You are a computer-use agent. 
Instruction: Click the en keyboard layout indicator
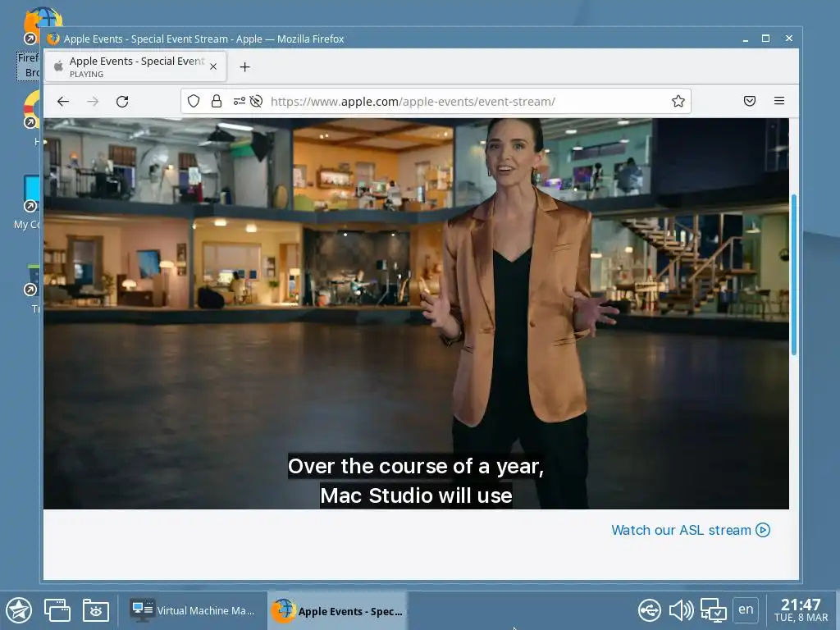pyautogui.click(x=746, y=609)
